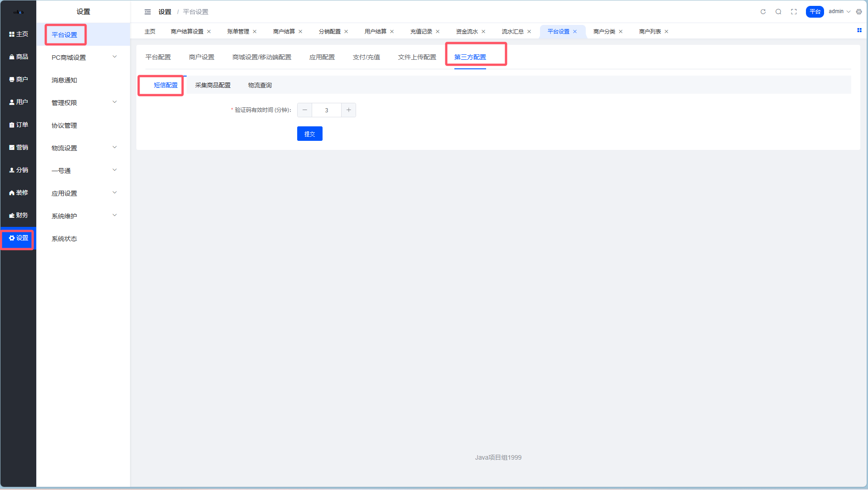Toggle fullscreen mode icon

794,12
